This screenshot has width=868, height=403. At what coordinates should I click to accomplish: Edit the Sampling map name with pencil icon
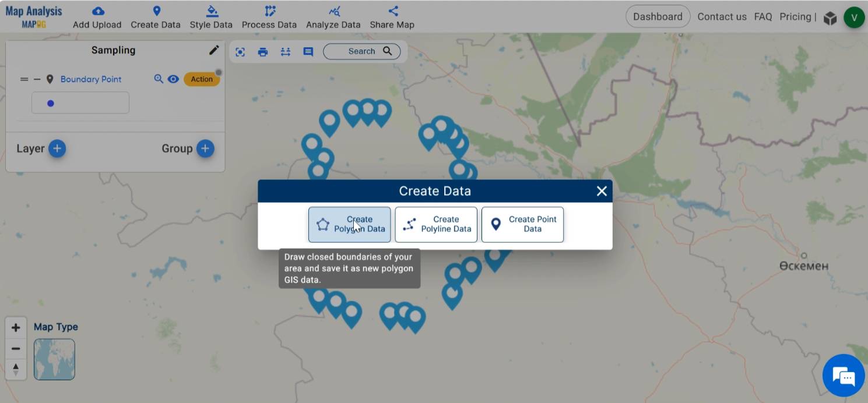point(214,50)
